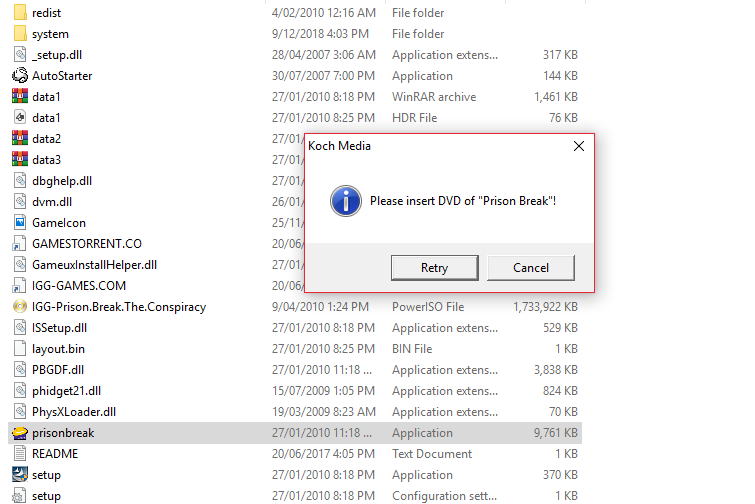Select the prisonbreak application icon
Screen dimensions: 755x504
pyautogui.click(x=20, y=433)
